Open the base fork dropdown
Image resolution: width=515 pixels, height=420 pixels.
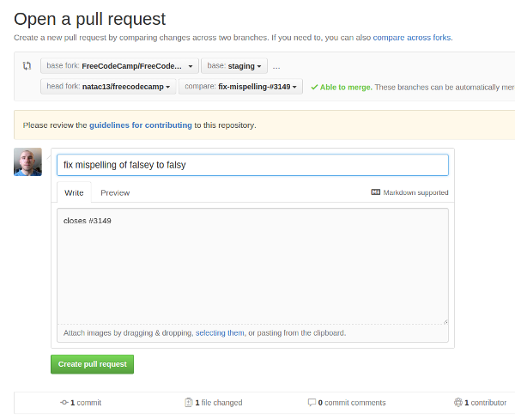pyautogui.click(x=119, y=66)
